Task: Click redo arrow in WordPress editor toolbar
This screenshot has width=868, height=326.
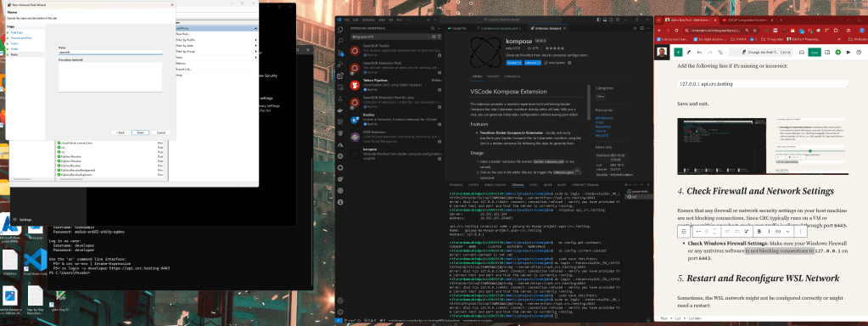Action: [x=709, y=53]
